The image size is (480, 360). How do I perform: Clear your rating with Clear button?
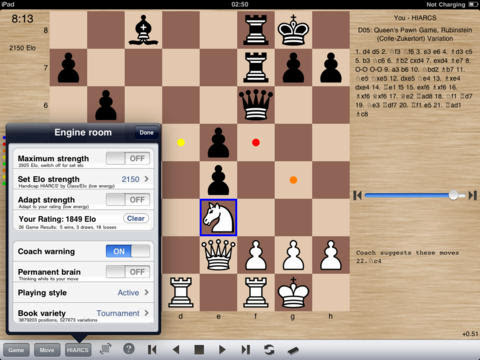(x=136, y=219)
